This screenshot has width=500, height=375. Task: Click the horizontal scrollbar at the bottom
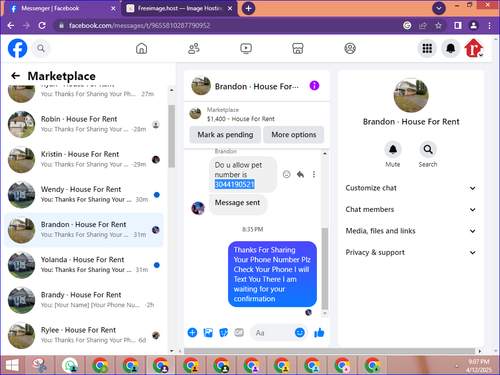[329, 351]
